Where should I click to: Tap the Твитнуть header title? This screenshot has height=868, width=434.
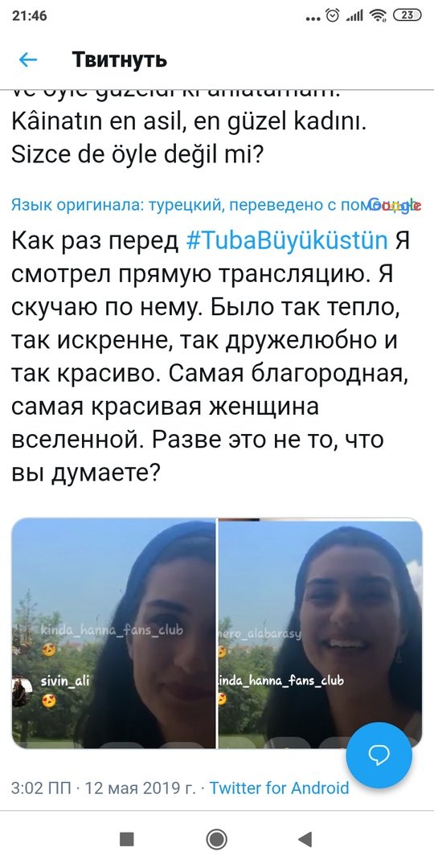click(119, 59)
